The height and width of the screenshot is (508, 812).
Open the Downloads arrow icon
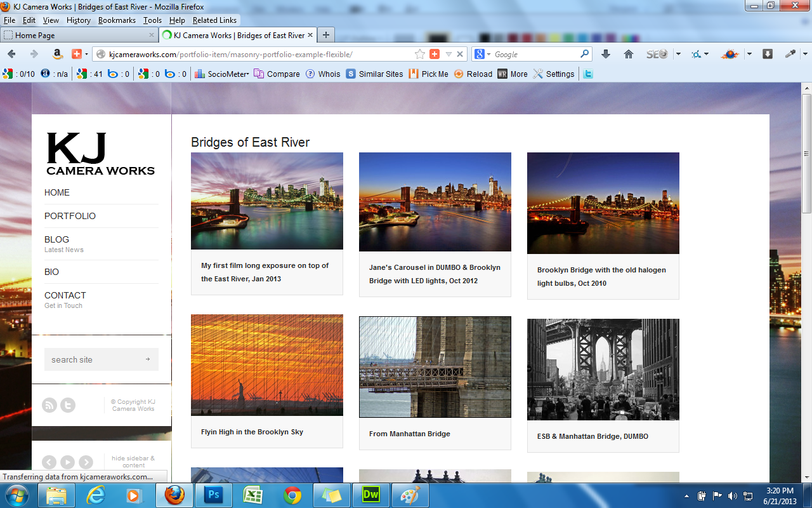tap(606, 54)
